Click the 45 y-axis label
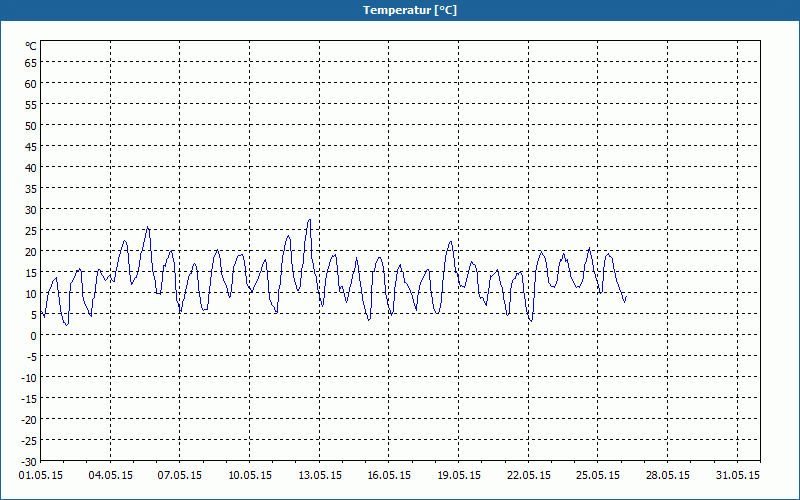Screen dimensions: 800x500 [x=31, y=147]
